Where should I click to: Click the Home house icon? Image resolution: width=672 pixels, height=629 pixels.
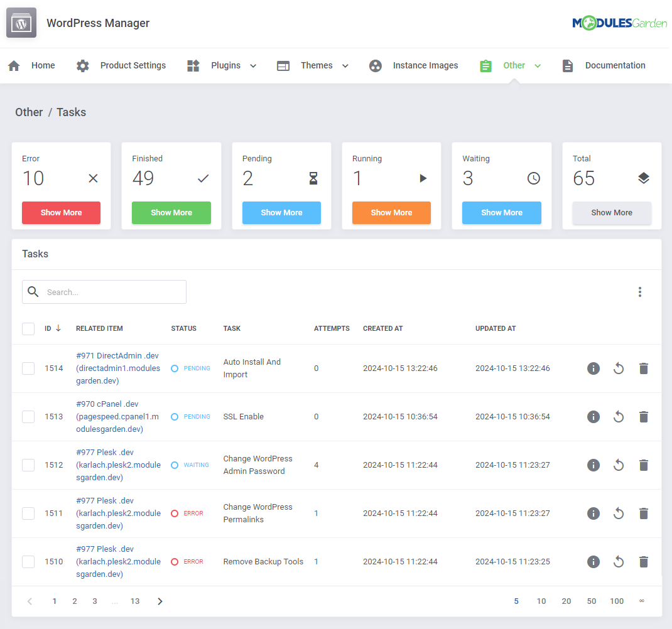click(x=14, y=65)
